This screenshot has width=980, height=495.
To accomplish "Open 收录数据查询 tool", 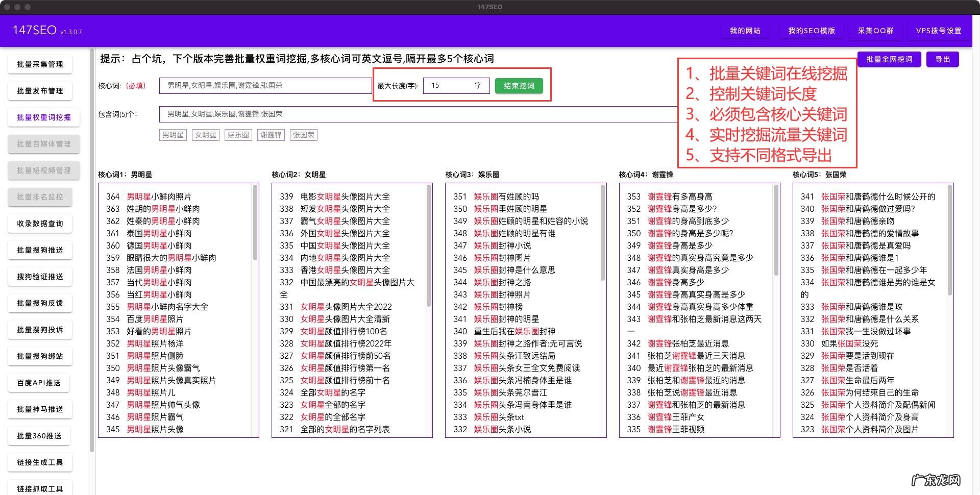I will tap(40, 223).
